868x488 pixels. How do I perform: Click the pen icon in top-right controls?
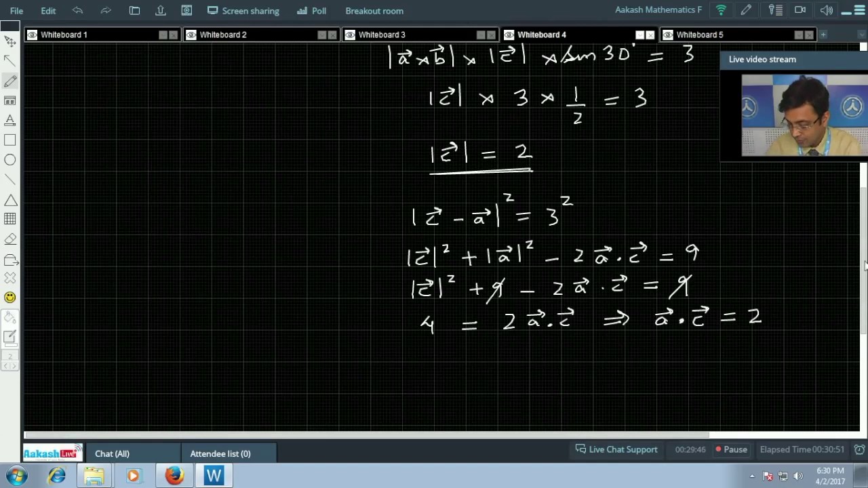coord(746,10)
